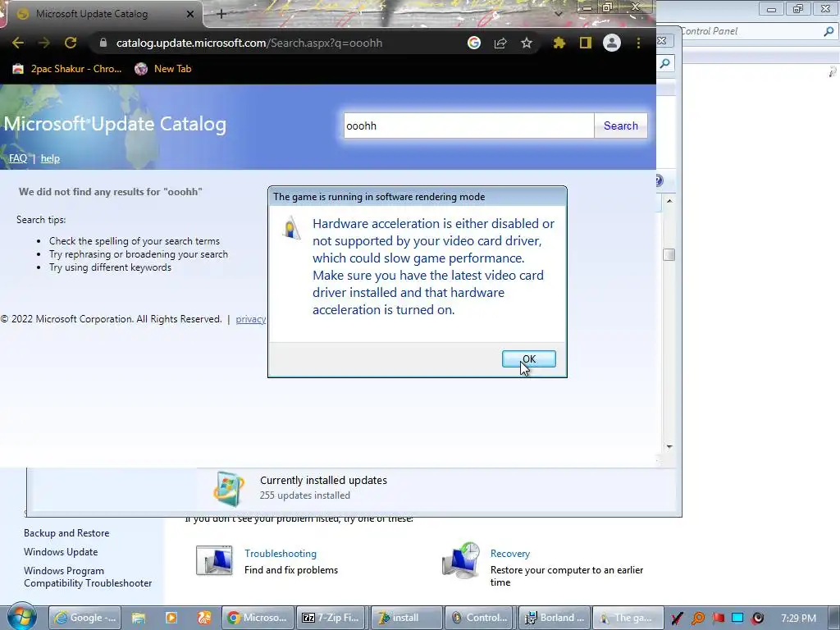Click 'Try using different keywords' tip
This screenshot has width=840, height=630.
[x=111, y=267]
